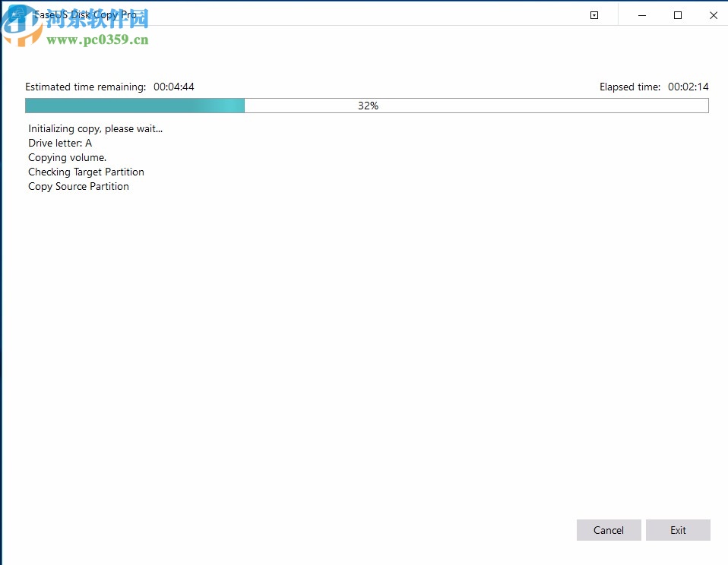Select the Copy Source Partition status line
Screen dimensions: 728x565
click(78, 186)
